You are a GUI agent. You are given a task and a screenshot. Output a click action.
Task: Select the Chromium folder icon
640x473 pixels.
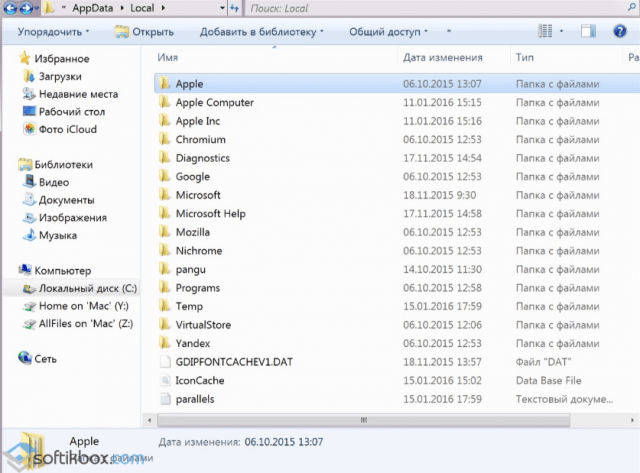tap(164, 139)
